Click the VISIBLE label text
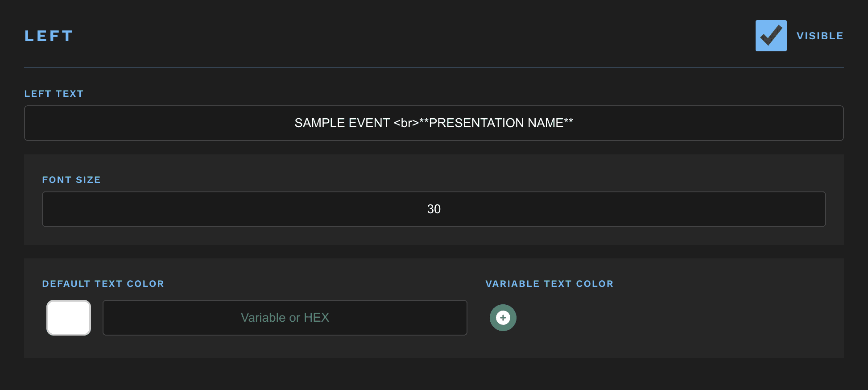 coord(820,36)
